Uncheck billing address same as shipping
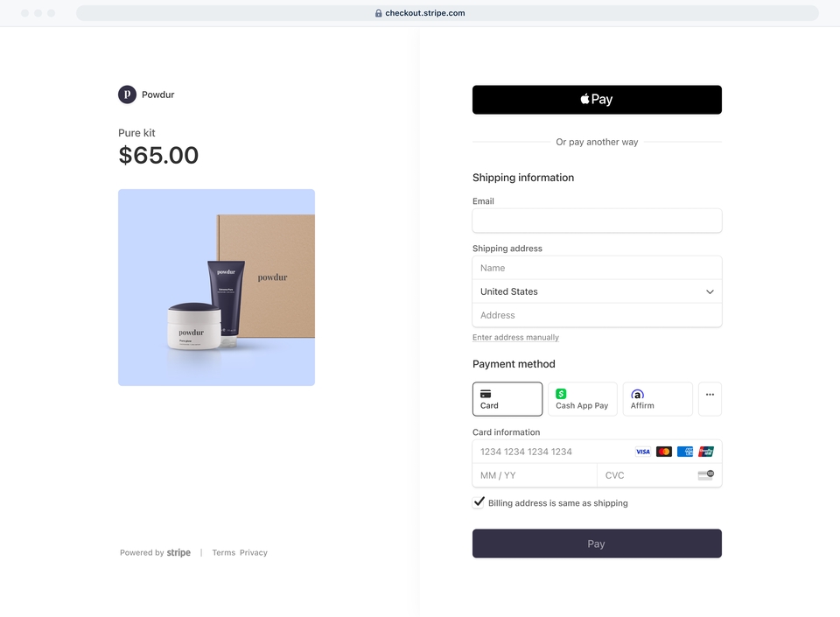Viewport: 840px width, 617px height. click(479, 502)
